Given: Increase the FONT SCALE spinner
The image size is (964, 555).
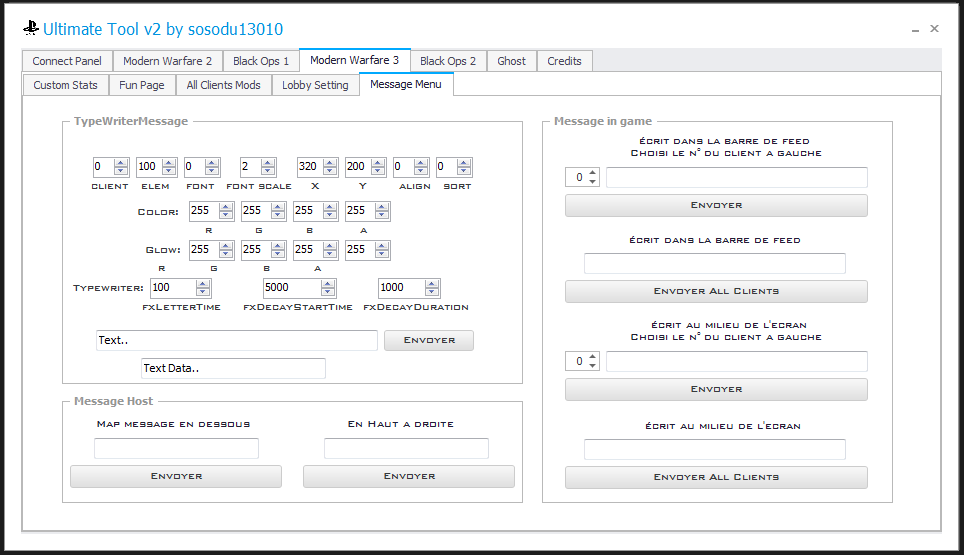Looking at the screenshot, I should coord(267,163).
